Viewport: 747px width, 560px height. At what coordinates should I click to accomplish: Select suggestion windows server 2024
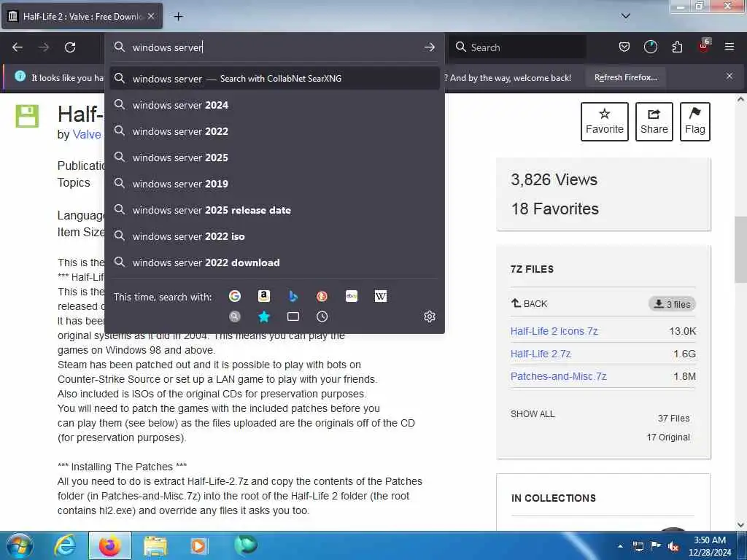[274, 105]
